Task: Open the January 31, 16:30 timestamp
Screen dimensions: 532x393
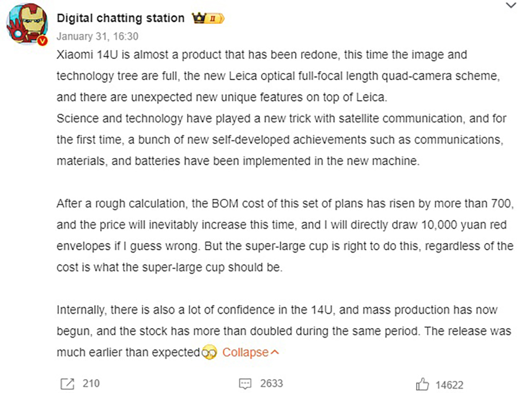Action: pyautogui.click(x=97, y=37)
